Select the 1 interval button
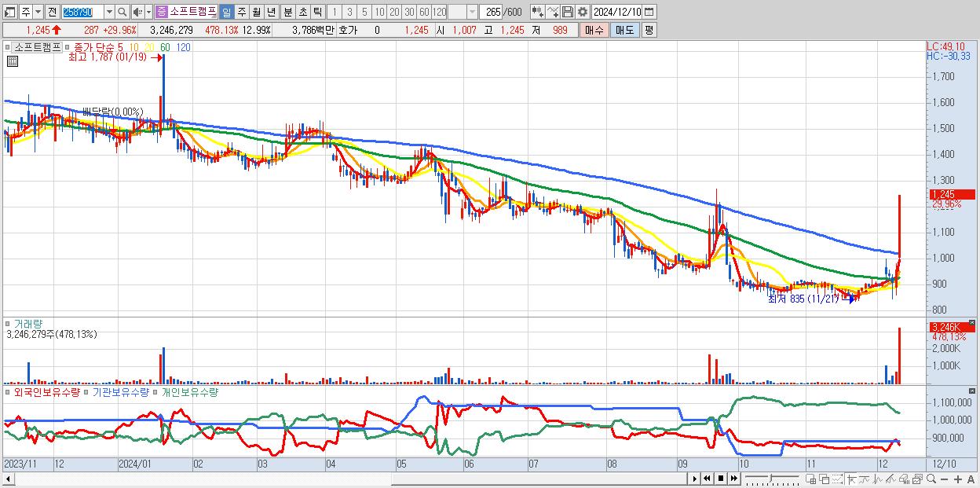This screenshot has width=980, height=488. 334,12
